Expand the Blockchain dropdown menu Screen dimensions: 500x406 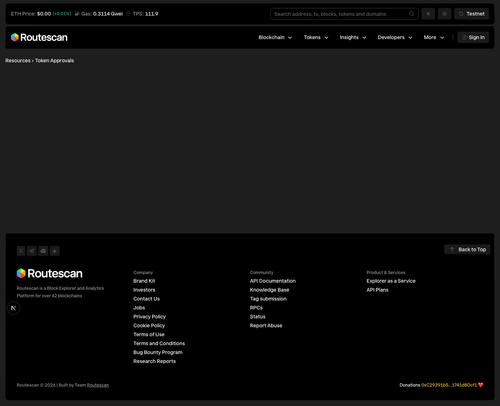click(275, 37)
